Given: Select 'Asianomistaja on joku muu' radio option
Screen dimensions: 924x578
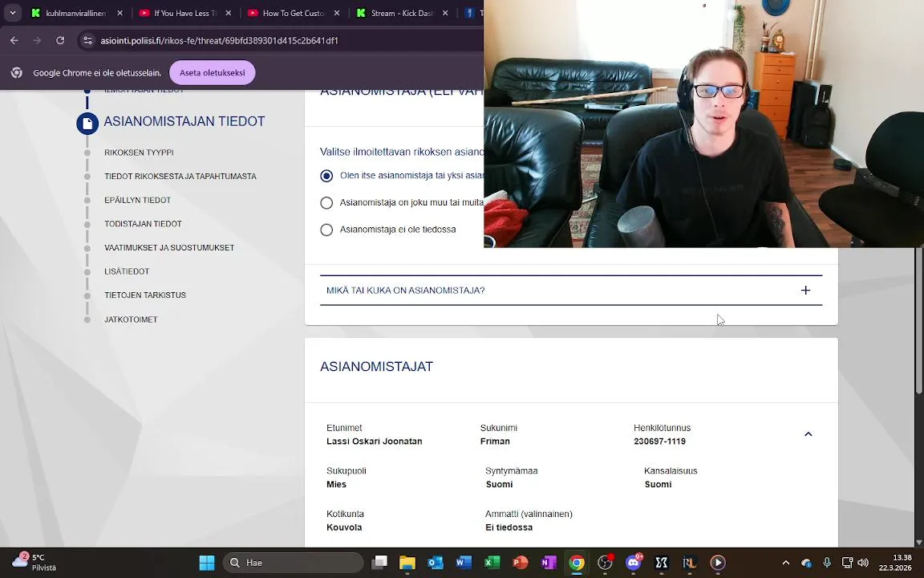Looking at the screenshot, I should 326,203.
